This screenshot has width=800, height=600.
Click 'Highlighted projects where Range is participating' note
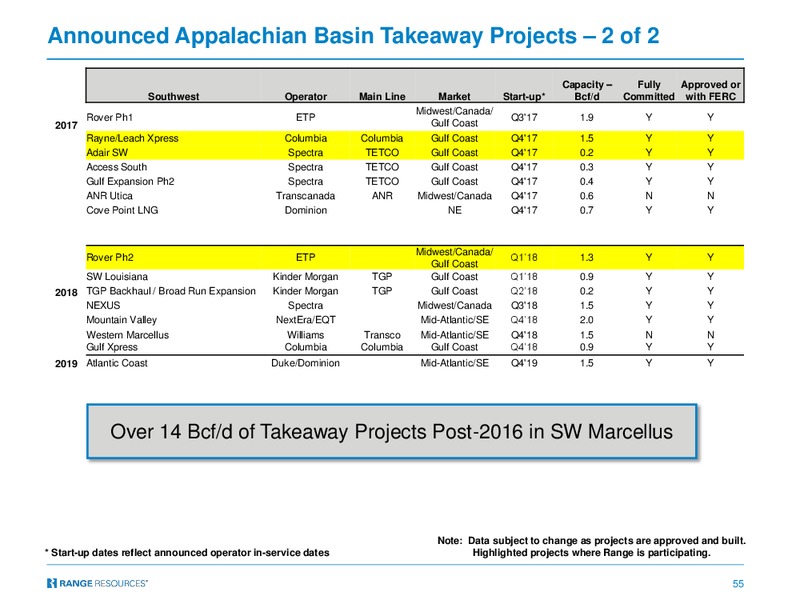click(x=591, y=553)
